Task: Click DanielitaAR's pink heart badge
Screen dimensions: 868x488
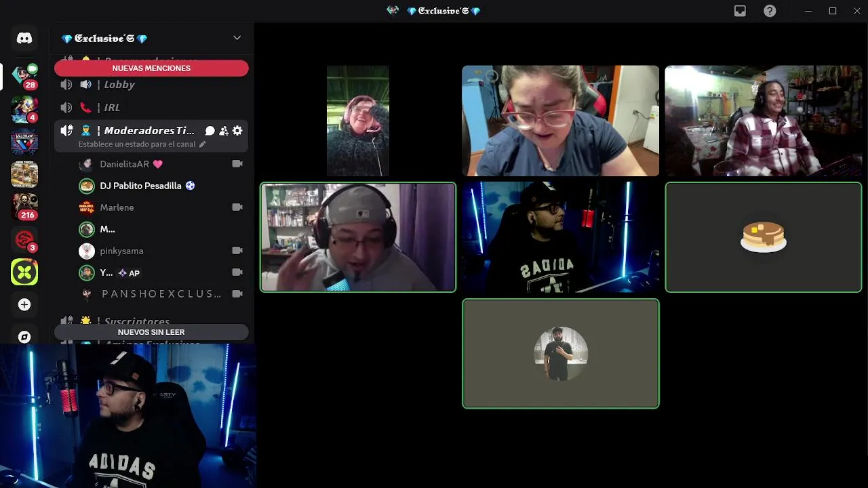Action: pyautogui.click(x=157, y=164)
